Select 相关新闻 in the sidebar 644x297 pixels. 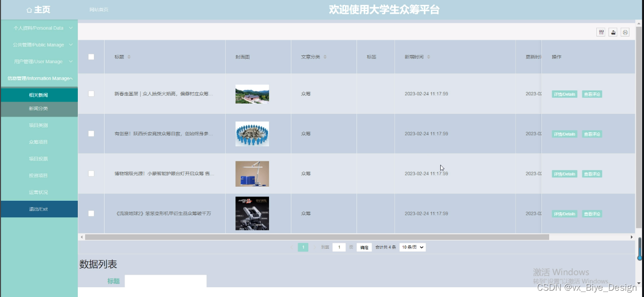click(39, 95)
